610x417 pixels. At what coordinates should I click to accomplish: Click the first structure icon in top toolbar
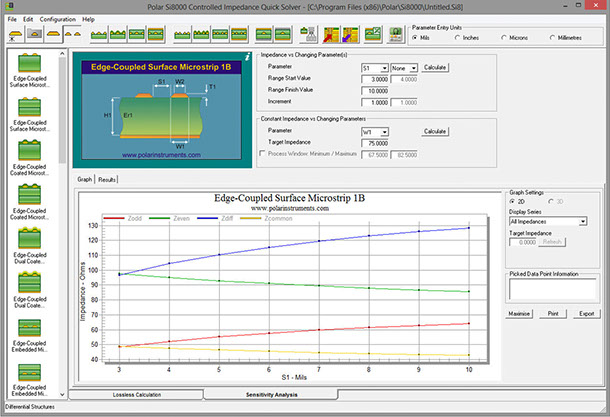click(14, 34)
